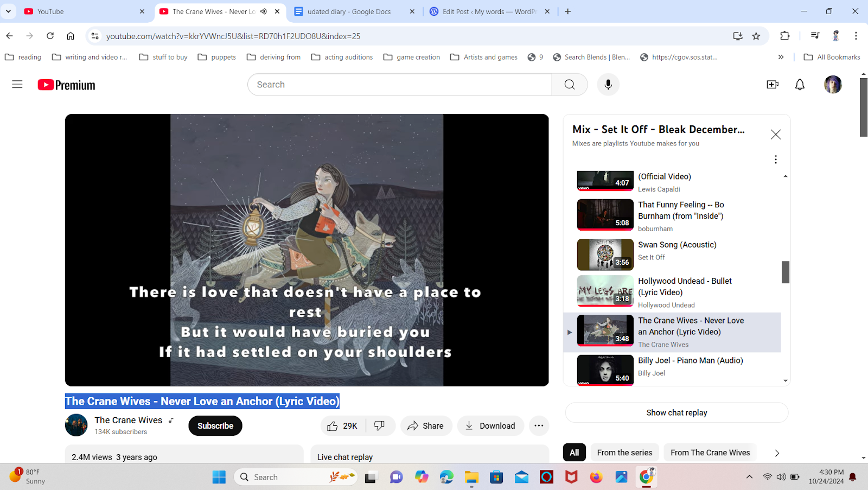Go to the YouTube Premium home logo
The image size is (868, 490).
point(66,85)
